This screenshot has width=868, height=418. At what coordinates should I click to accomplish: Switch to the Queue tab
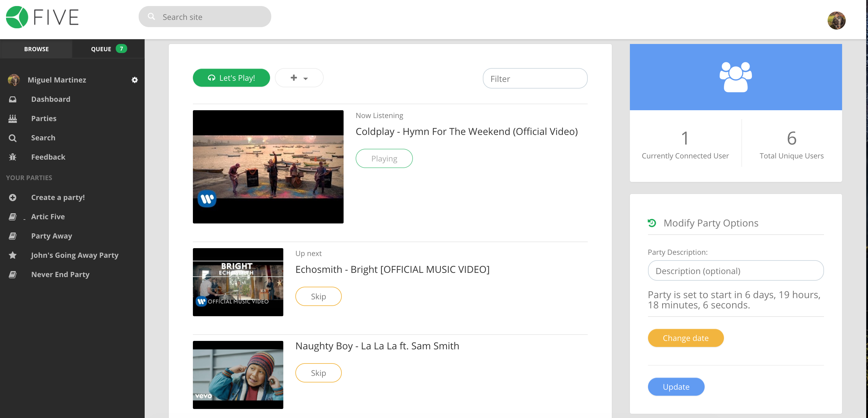point(108,49)
